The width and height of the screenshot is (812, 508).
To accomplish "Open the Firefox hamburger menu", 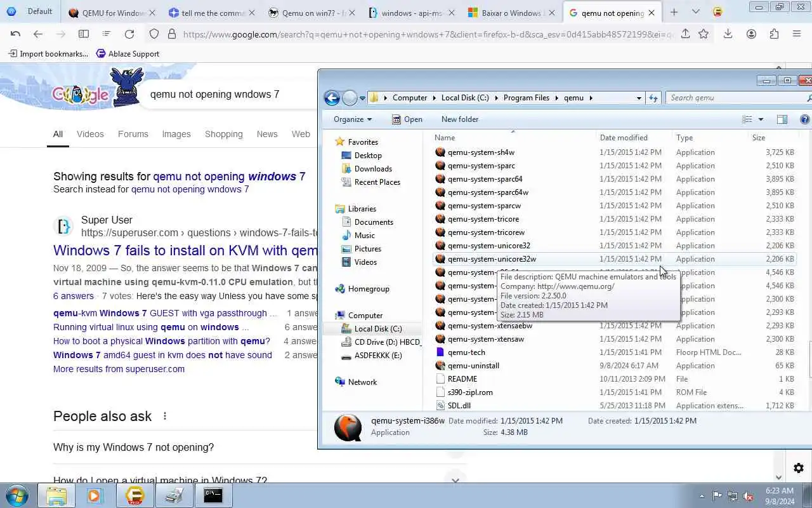I will click(797, 34).
